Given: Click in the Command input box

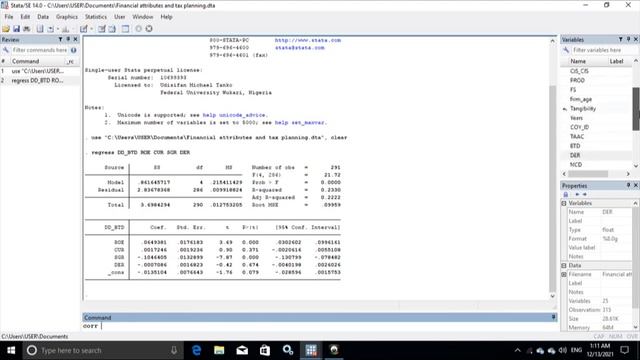Looking at the screenshot, I should click(x=319, y=326).
